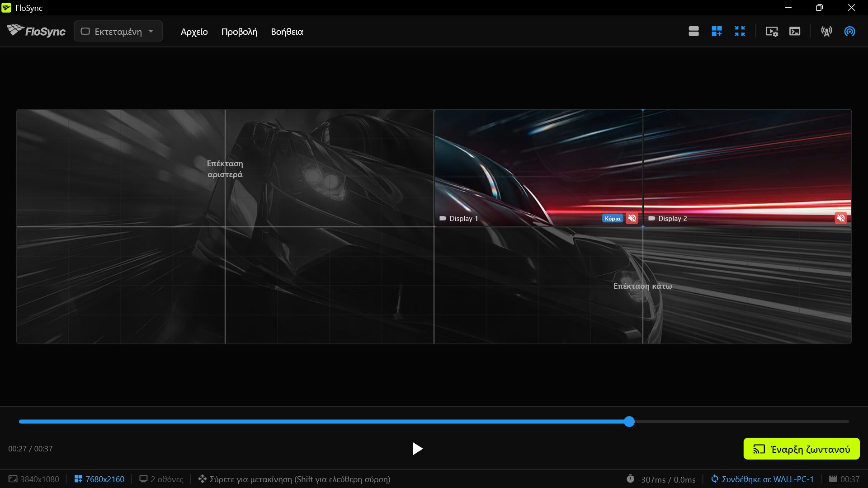Click the 00:37 duration status entry
868x488 pixels.
pyautogui.click(x=844, y=479)
